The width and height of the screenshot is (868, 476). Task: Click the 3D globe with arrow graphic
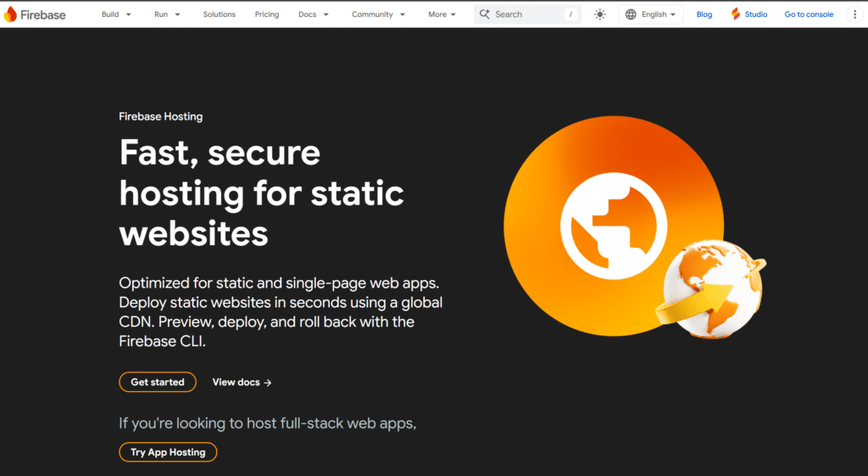coord(711,288)
